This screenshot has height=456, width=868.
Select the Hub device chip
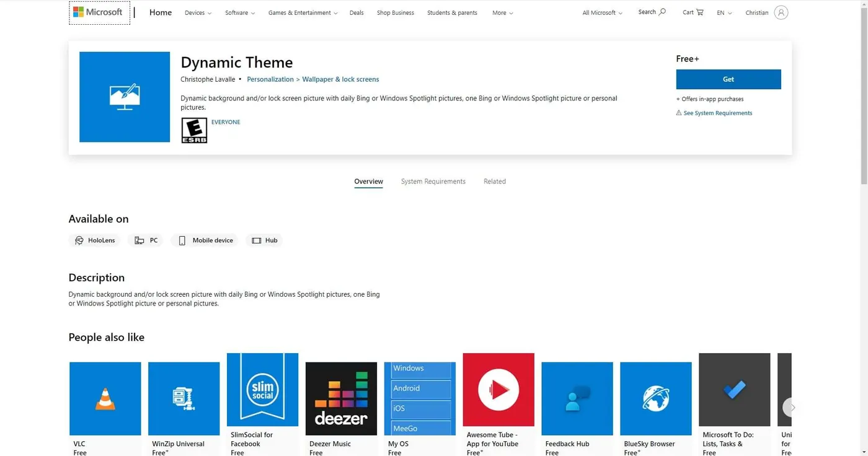264,240
